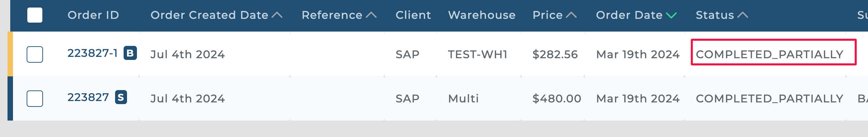Click the $480.00 price cell
868x137 pixels.
click(557, 99)
